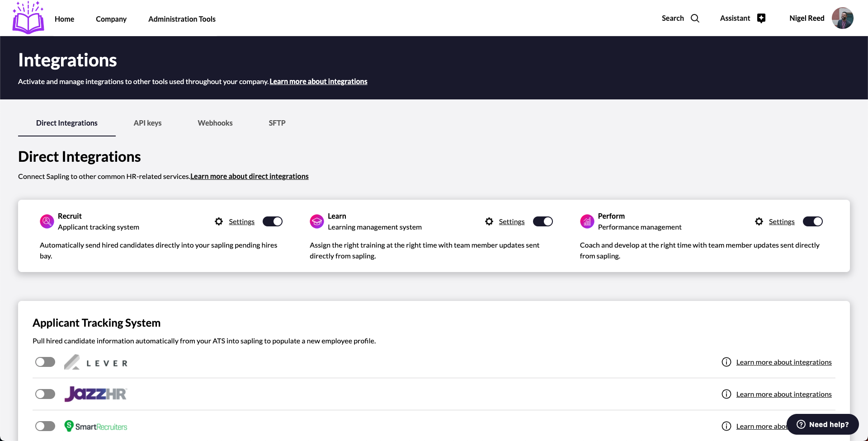
Task: Open the Company menu
Action: click(x=111, y=19)
